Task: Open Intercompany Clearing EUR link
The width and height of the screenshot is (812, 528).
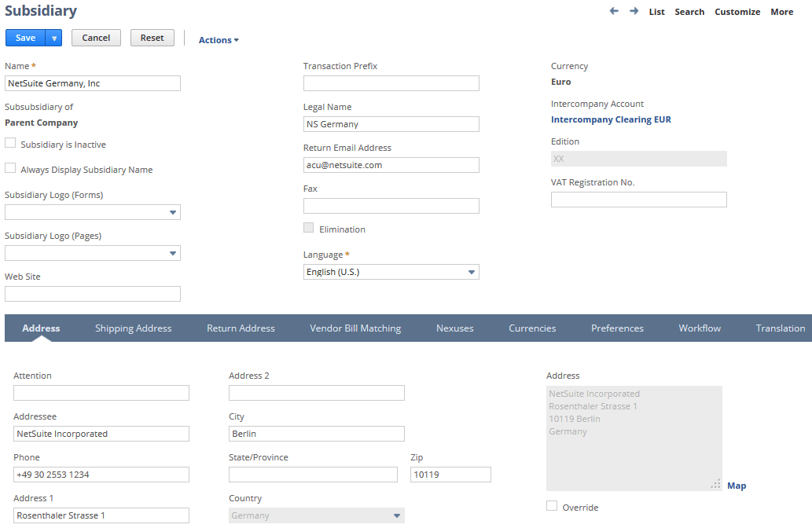Action: [611, 119]
